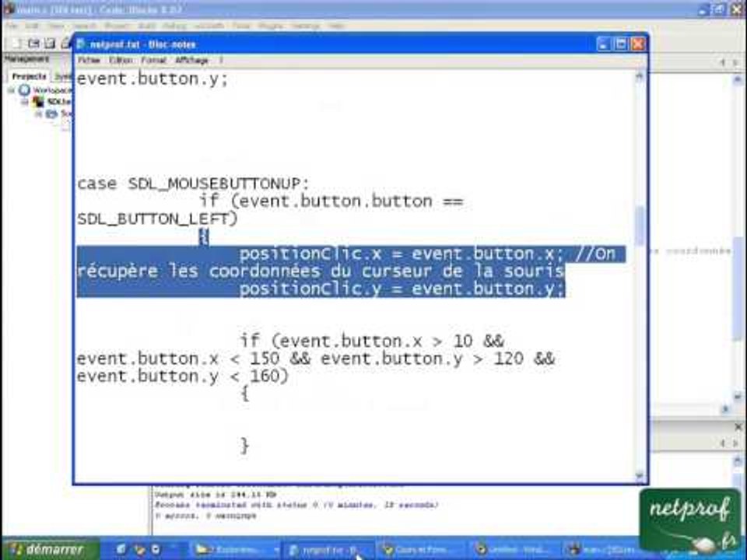The height and width of the screenshot is (560, 747).
Task: Click the editor tabs left navigation arrow
Action: click(x=723, y=62)
